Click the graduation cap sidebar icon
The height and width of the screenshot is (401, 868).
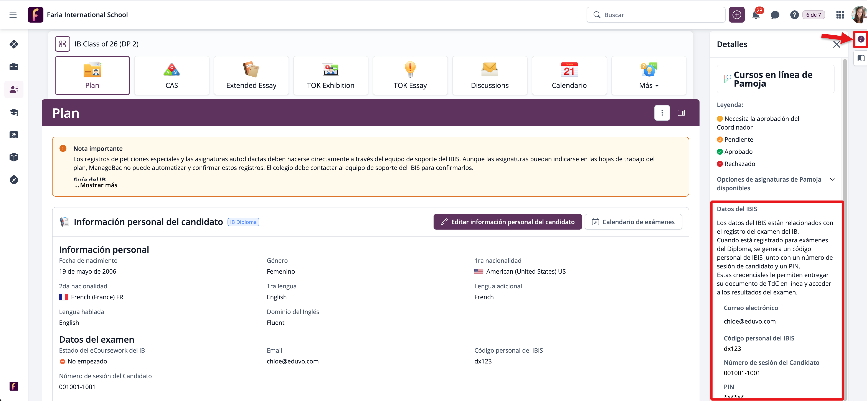click(x=14, y=112)
